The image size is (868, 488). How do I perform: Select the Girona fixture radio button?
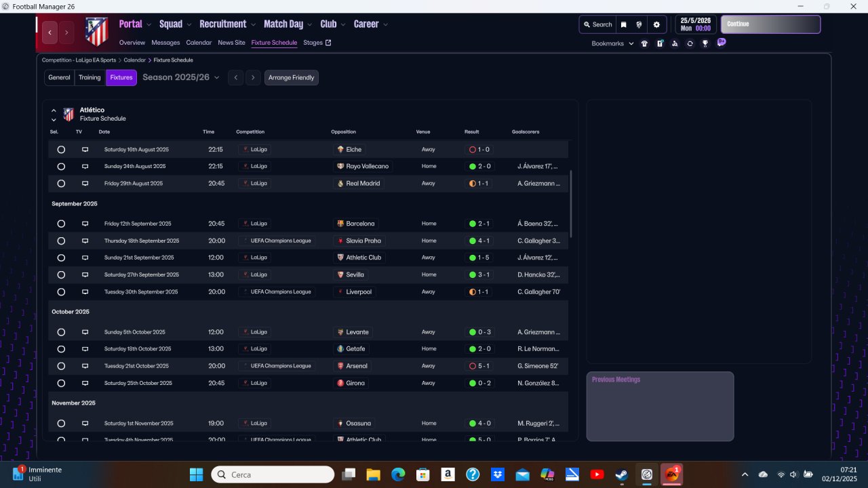(61, 383)
